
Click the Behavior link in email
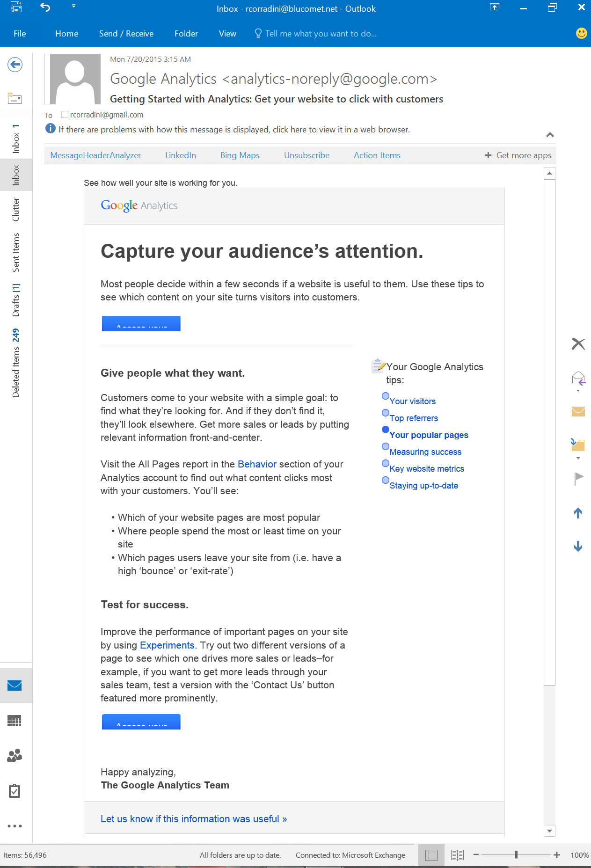point(257,464)
